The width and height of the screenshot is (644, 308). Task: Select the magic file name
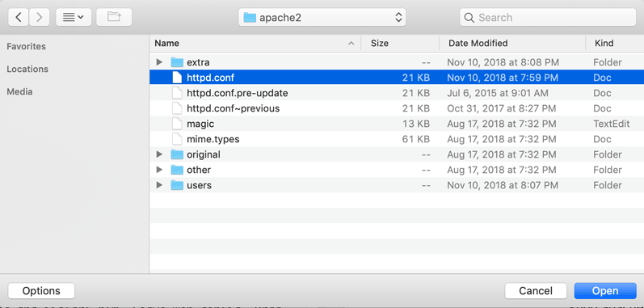pos(200,124)
